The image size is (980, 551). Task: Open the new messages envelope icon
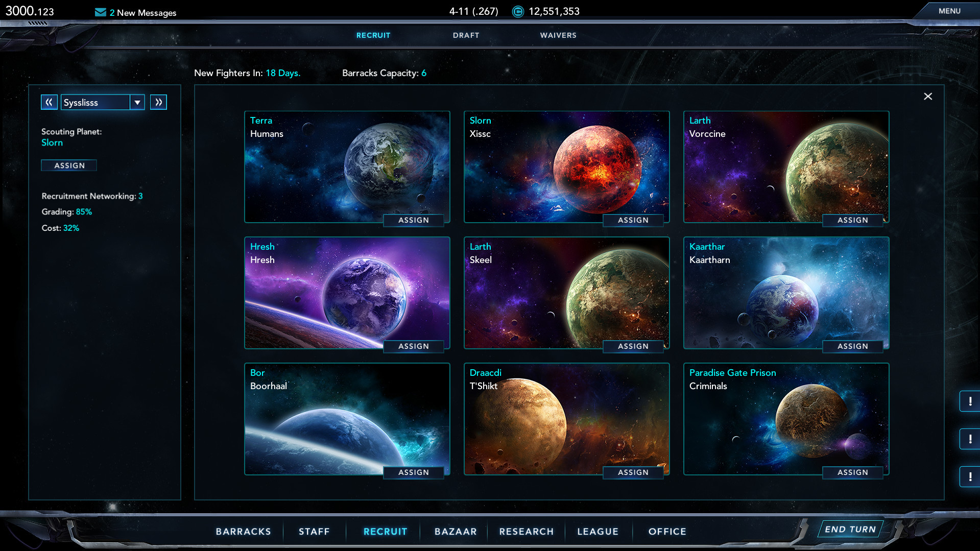(x=100, y=12)
